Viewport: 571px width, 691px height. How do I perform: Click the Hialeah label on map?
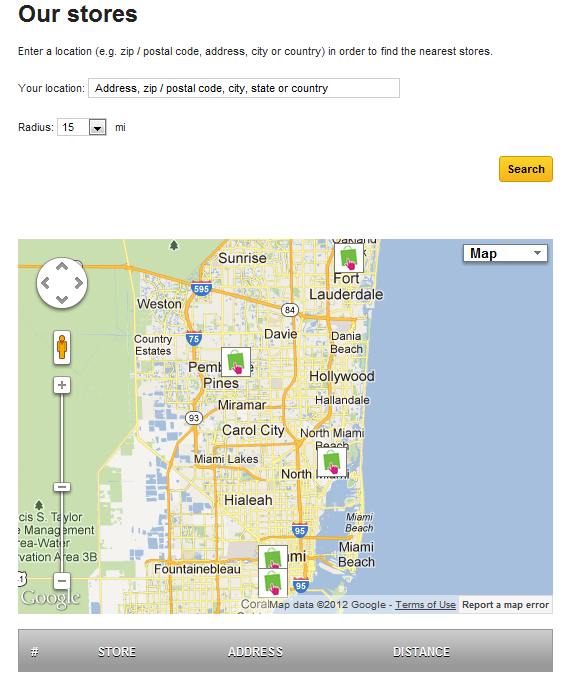(248, 500)
